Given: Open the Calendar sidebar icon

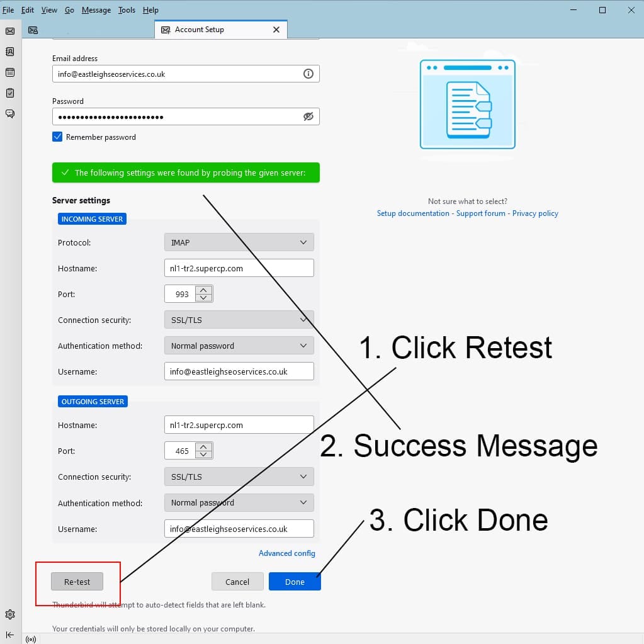Looking at the screenshot, I should point(10,72).
